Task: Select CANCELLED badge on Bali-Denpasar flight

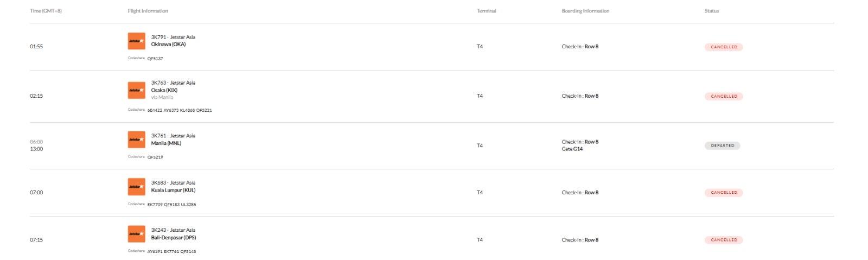Action: [x=724, y=240]
